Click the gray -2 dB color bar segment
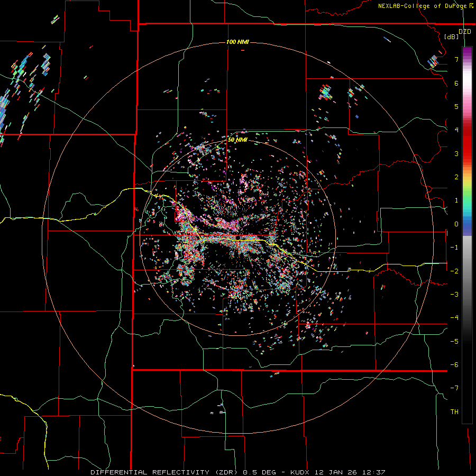476x476 pixels. (467, 271)
